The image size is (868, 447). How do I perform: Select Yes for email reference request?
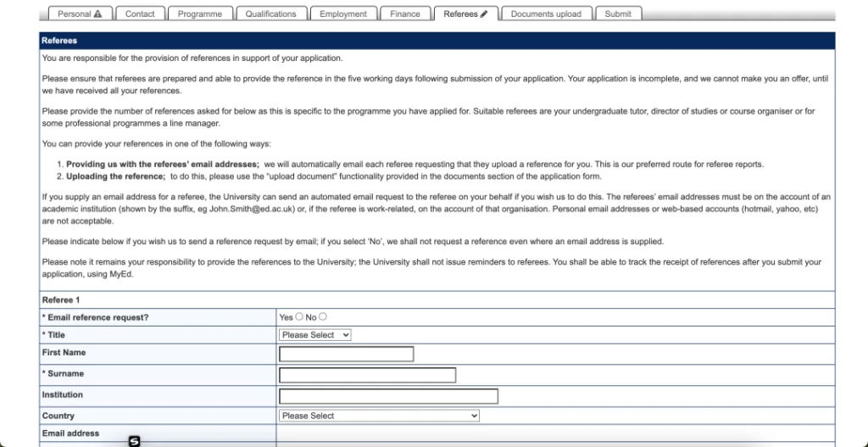click(298, 317)
